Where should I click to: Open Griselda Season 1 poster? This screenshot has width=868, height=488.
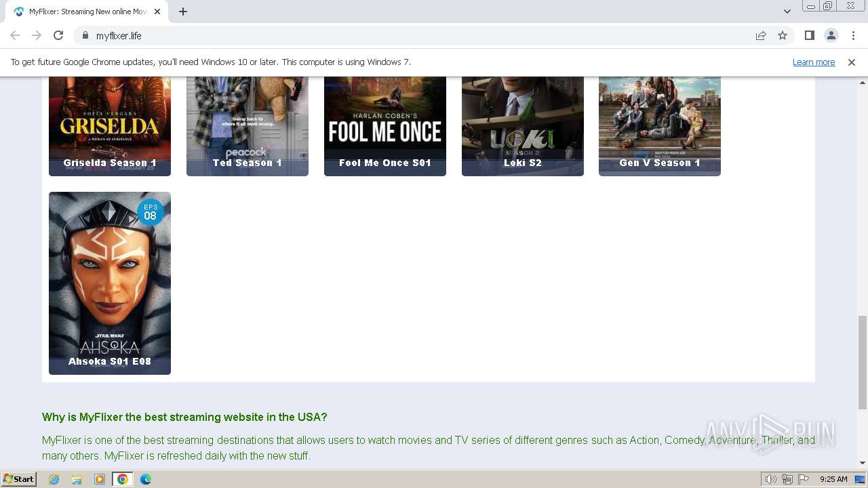pyautogui.click(x=110, y=126)
